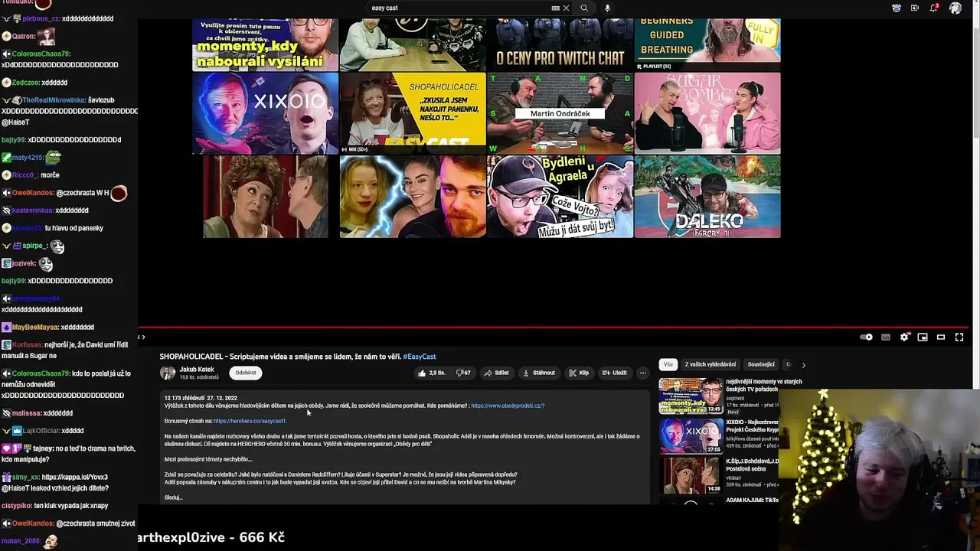The width and height of the screenshot is (980, 551).
Task: Open sidebar video 'momenty, kdy nabourali vysílání' thumbnail
Action: pos(691,396)
